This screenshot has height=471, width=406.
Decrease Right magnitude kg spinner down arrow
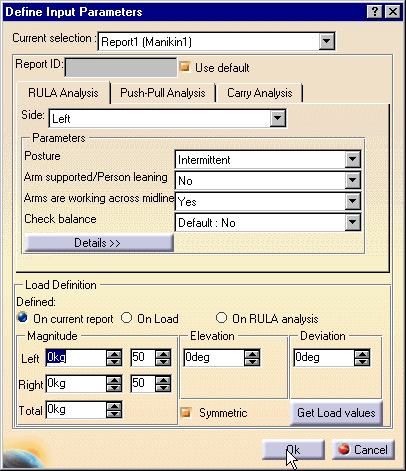114,388
